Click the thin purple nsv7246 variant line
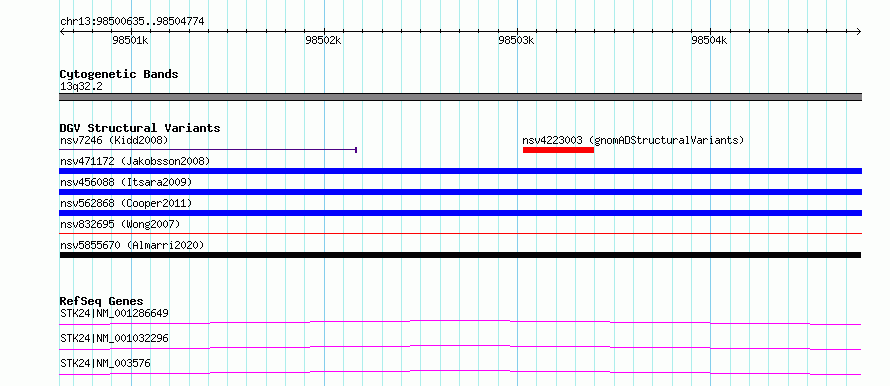This screenshot has width=890, height=386. [x=208, y=150]
